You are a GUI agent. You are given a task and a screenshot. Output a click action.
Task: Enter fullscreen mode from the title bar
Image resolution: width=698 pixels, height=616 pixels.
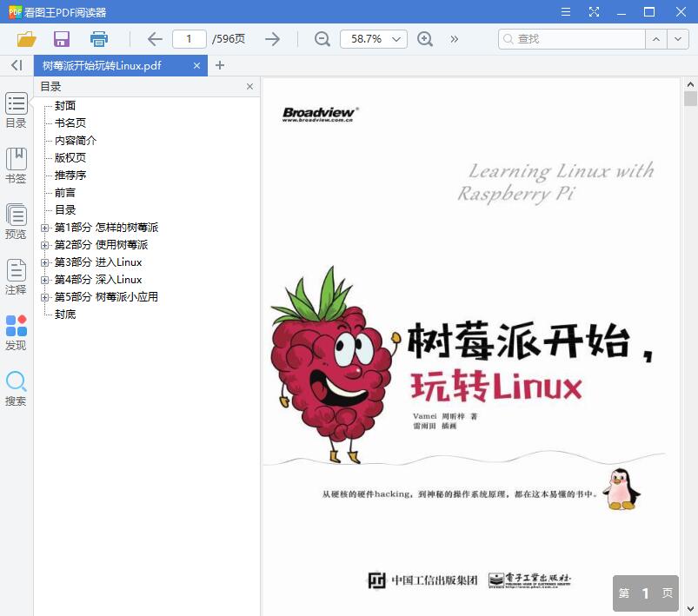[x=594, y=12]
